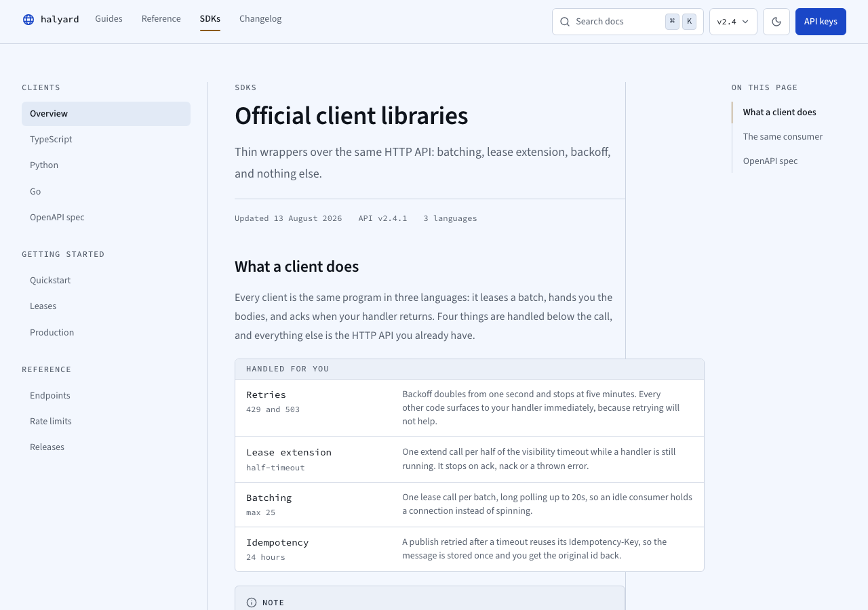This screenshot has width=868, height=610.
Task: Click the '429 and 503' value
Action: coord(273,409)
